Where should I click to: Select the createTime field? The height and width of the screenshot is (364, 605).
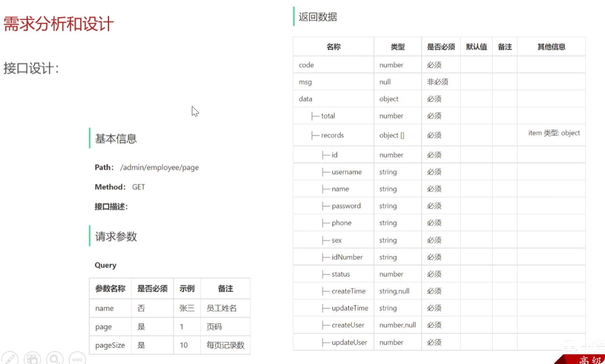[349, 291]
